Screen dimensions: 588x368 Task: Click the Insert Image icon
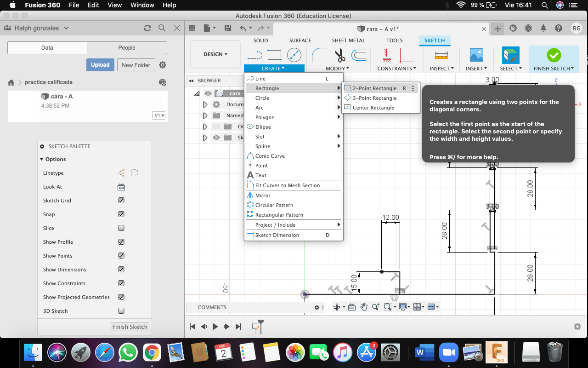[476, 55]
